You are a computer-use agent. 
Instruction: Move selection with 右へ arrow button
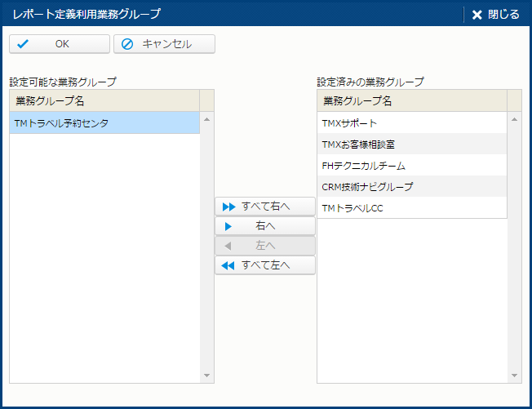pyautogui.click(x=264, y=226)
